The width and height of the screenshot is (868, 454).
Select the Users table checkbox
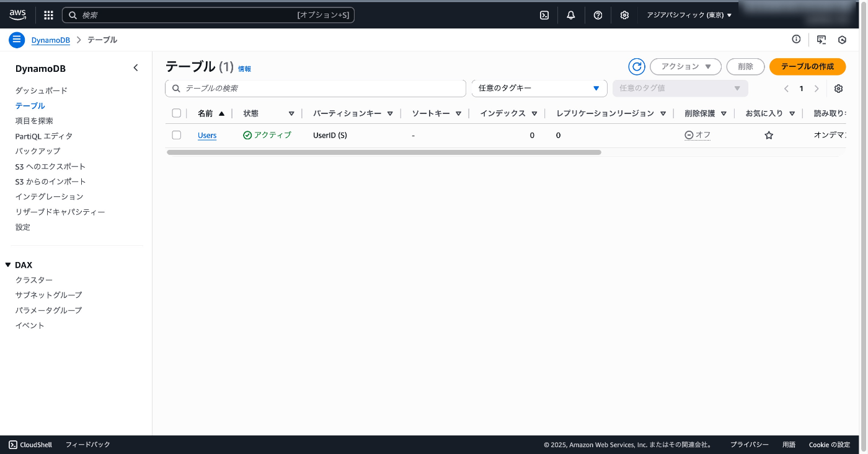(176, 135)
